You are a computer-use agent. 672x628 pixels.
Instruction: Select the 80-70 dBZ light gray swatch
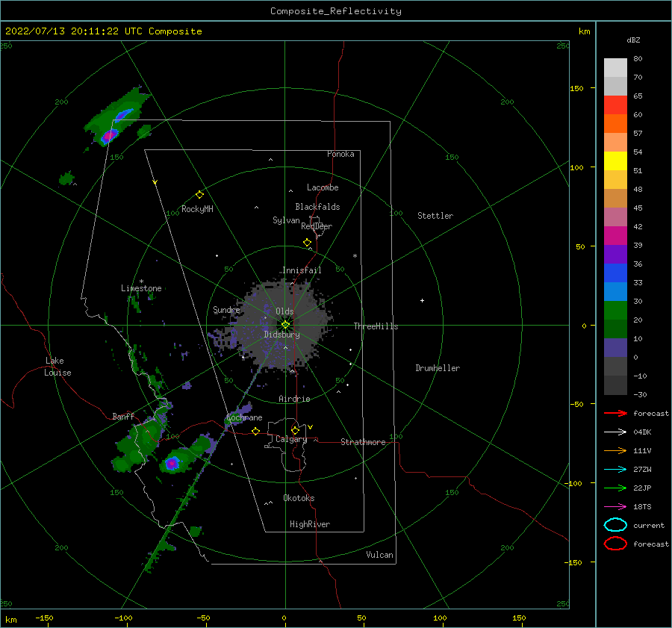tap(615, 68)
